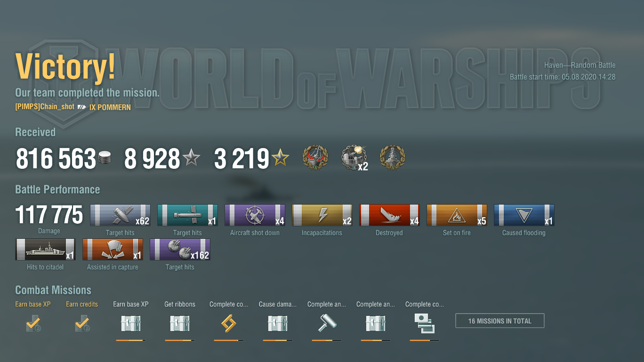Select the Incapacitations ribbon

(322, 215)
